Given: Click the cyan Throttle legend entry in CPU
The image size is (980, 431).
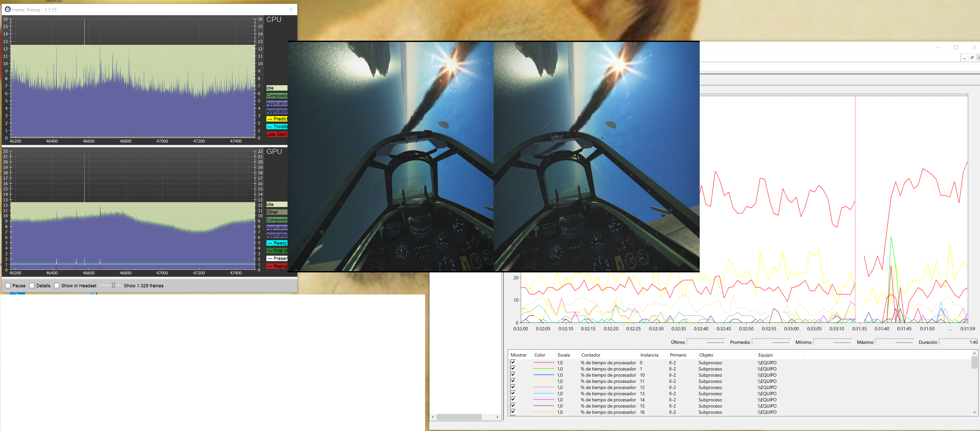Looking at the screenshot, I should tap(277, 127).
